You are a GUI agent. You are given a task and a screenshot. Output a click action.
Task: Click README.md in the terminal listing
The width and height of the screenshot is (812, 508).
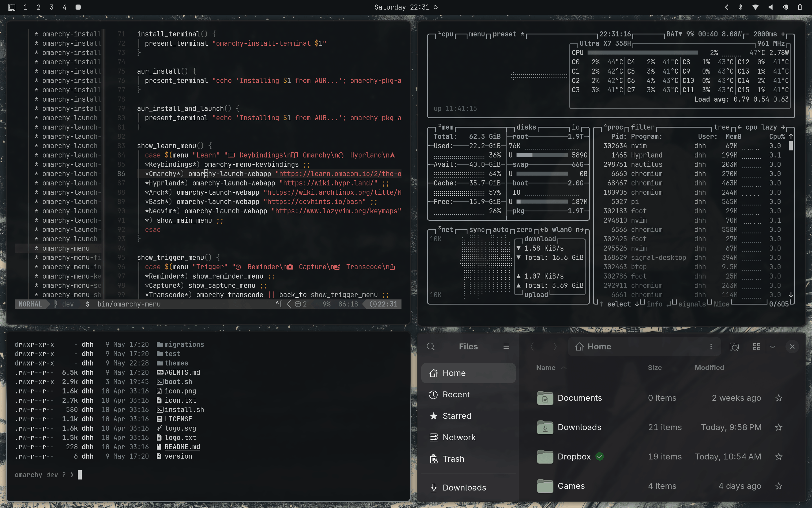click(182, 447)
